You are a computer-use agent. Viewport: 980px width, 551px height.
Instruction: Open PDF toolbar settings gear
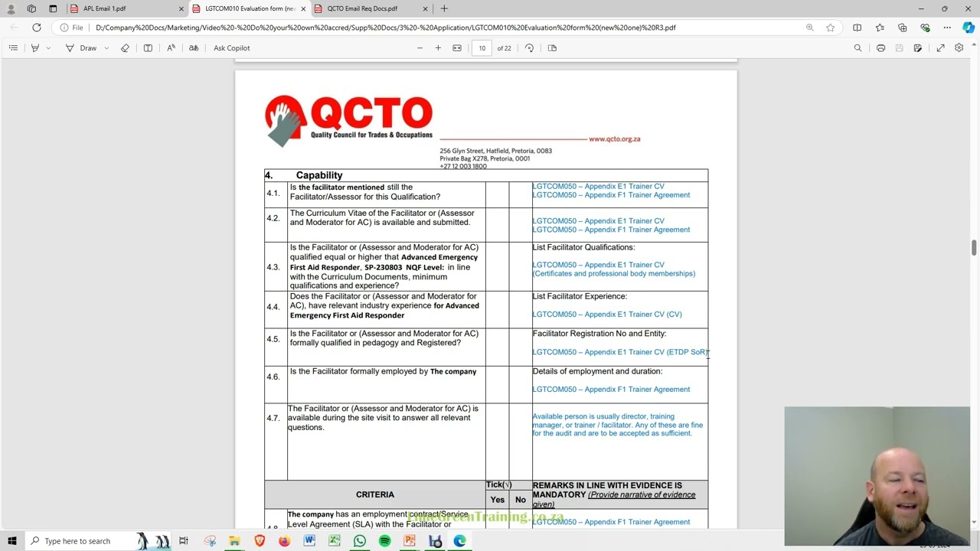[x=959, y=47]
